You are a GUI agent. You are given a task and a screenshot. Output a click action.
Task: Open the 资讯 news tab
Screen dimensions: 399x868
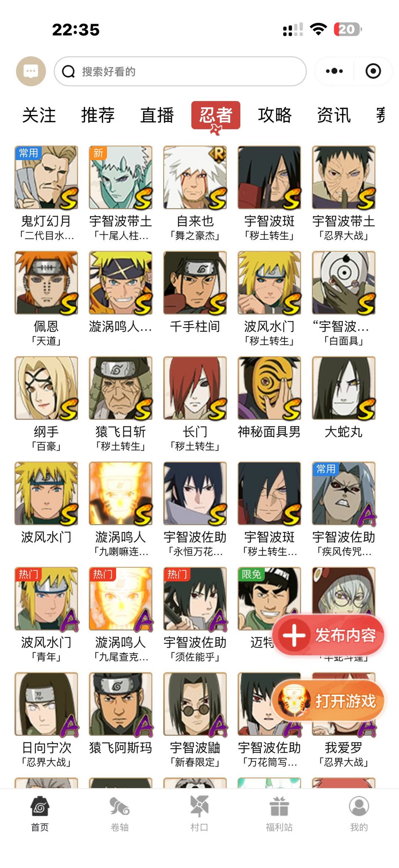334,115
